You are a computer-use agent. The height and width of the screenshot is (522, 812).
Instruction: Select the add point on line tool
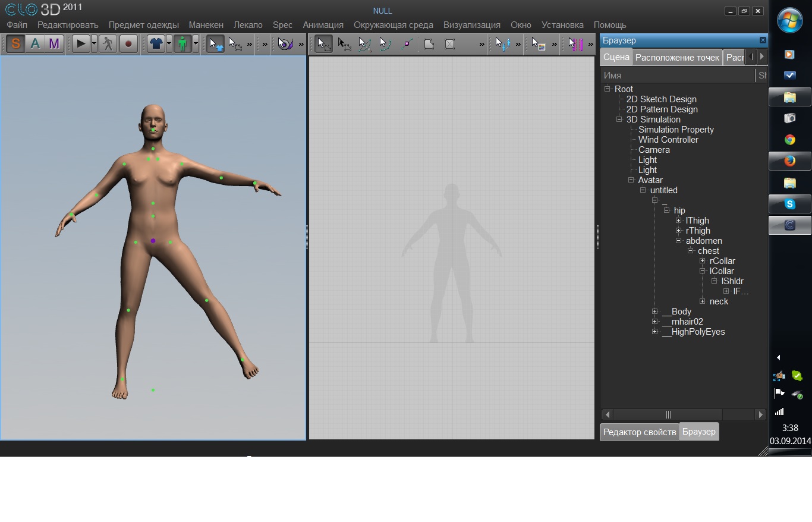point(407,44)
